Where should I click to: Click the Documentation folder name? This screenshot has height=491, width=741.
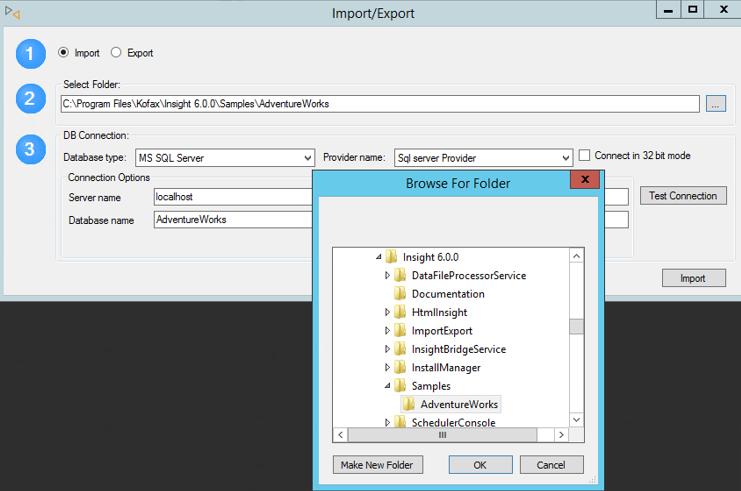448,294
